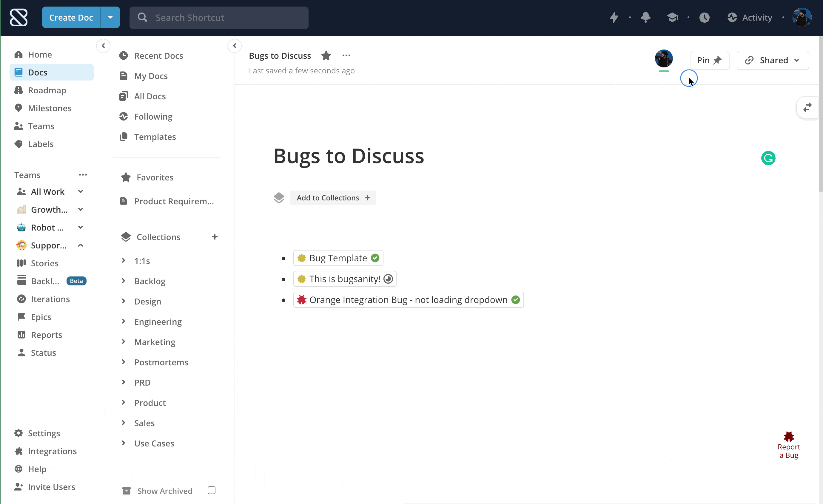Go to Home
Viewport: 823px width, 504px height.
(x=52, y=54)
